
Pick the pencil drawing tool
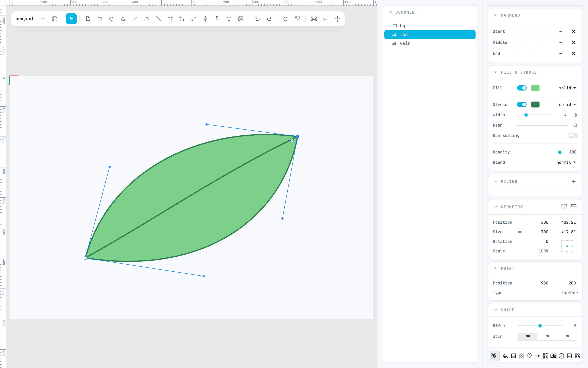pos(194,19)
